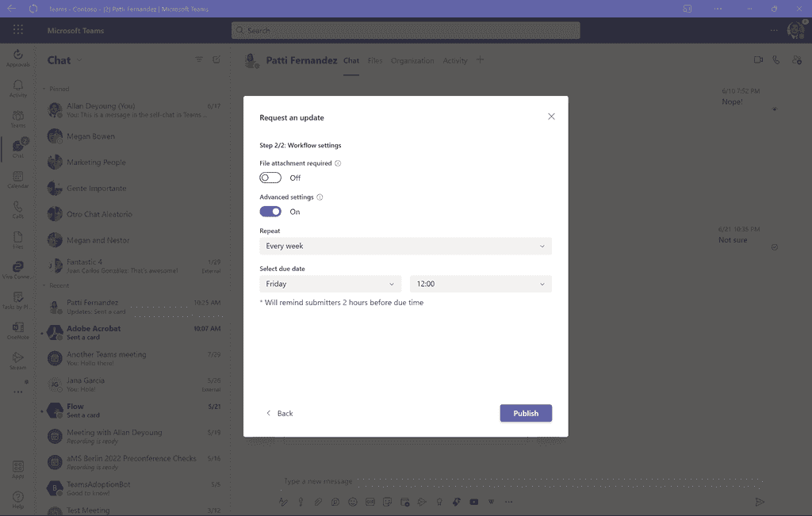Open Allan Deyoung (You) chat
The image size is (812, 516).
133,109
